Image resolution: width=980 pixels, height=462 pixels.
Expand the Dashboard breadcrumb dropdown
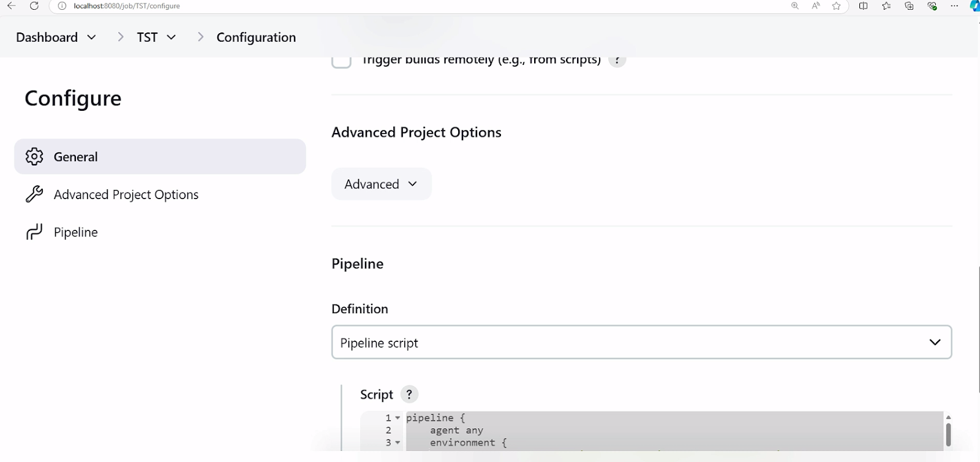92,37
